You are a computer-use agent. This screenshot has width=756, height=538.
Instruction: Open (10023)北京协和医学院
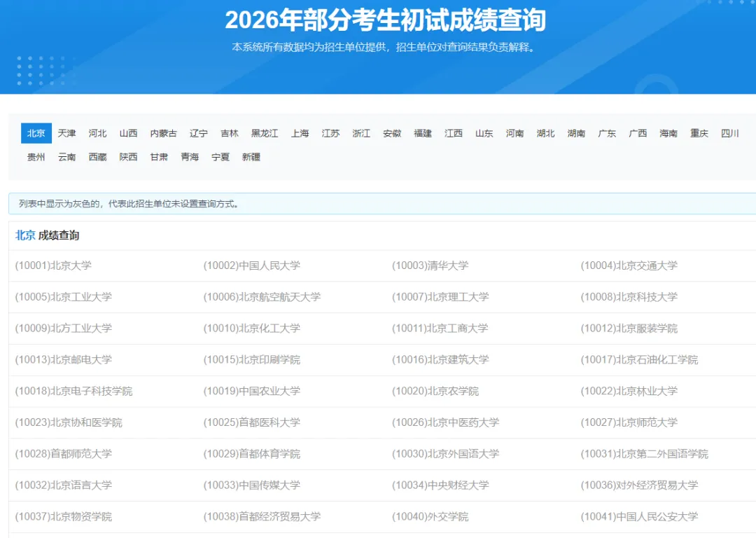point(69,422)
